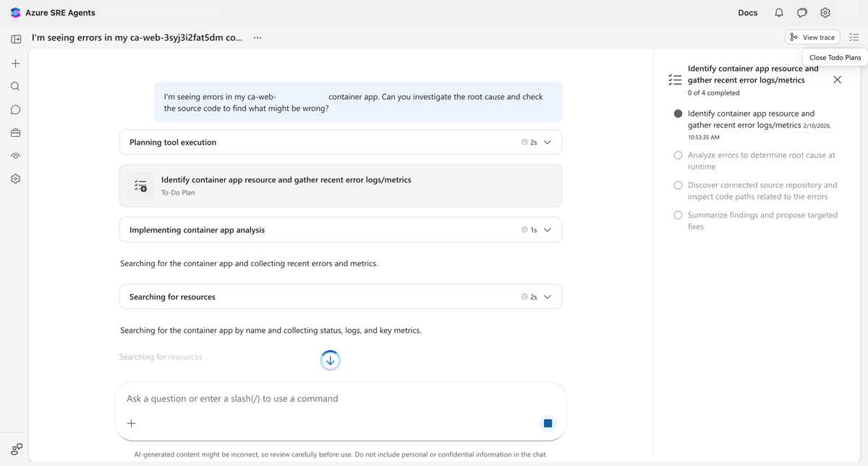Open the monitoring eye icon in sidebar
The height and width of the screenshot is (466, 868).
[x=14, y=156]
